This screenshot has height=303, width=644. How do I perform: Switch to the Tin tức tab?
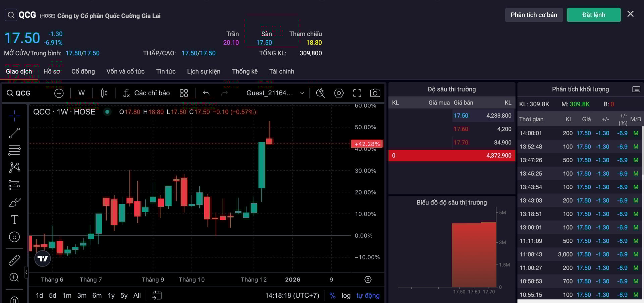coord(166,71)
